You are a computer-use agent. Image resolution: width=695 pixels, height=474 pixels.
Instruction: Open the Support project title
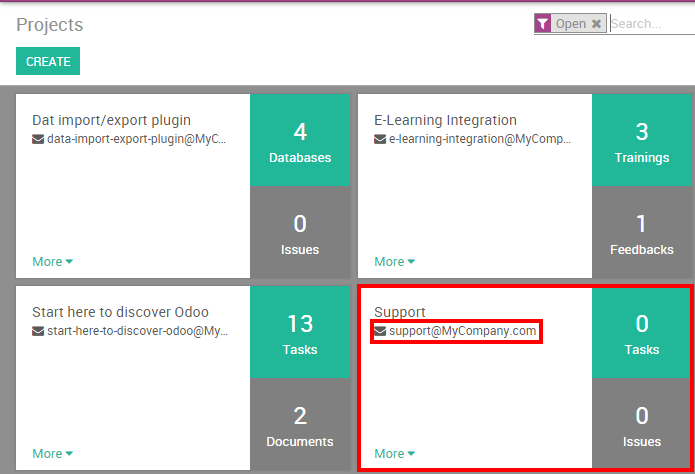pyautogui.click(x=400, y=312)
